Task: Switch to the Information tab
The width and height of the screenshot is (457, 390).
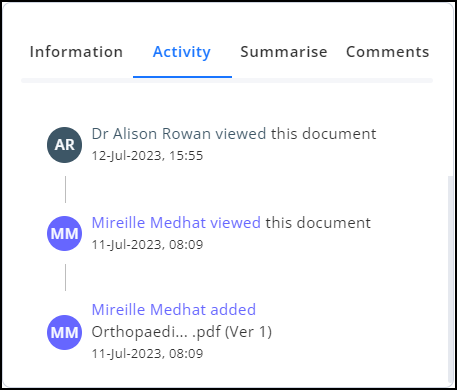Action: pos(76,52)
